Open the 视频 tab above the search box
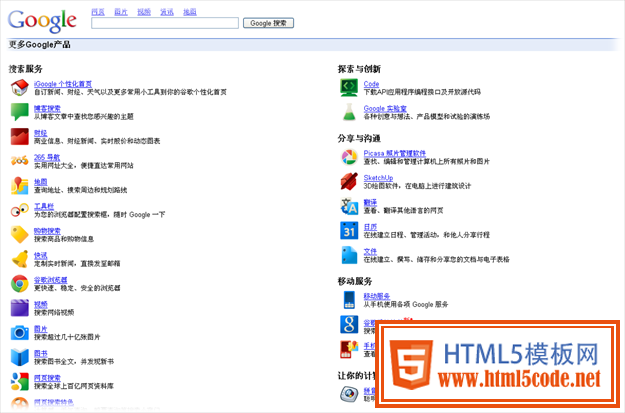The image size is (625, 413). [x=144, y=12]
